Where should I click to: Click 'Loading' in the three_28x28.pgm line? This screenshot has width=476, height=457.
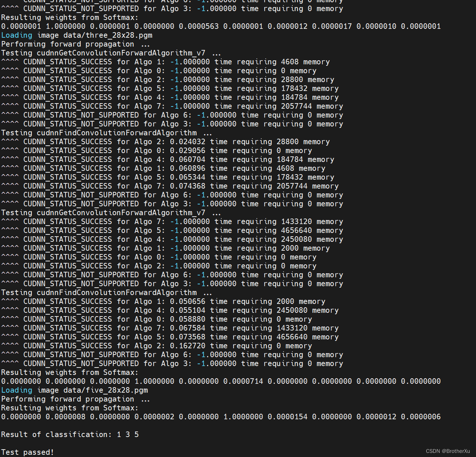17,35
